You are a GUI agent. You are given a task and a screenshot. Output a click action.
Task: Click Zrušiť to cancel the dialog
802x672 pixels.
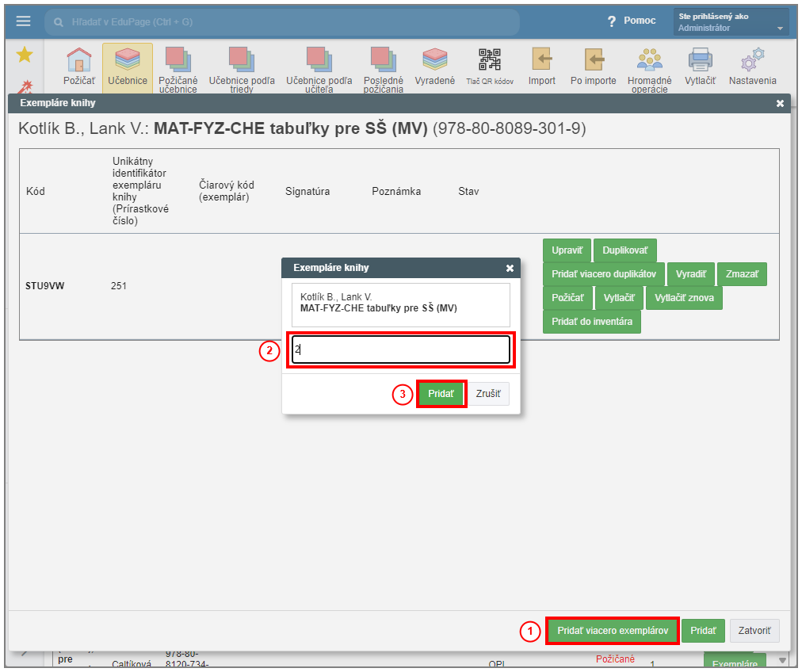pyautogui.click(x=487, y=394)
